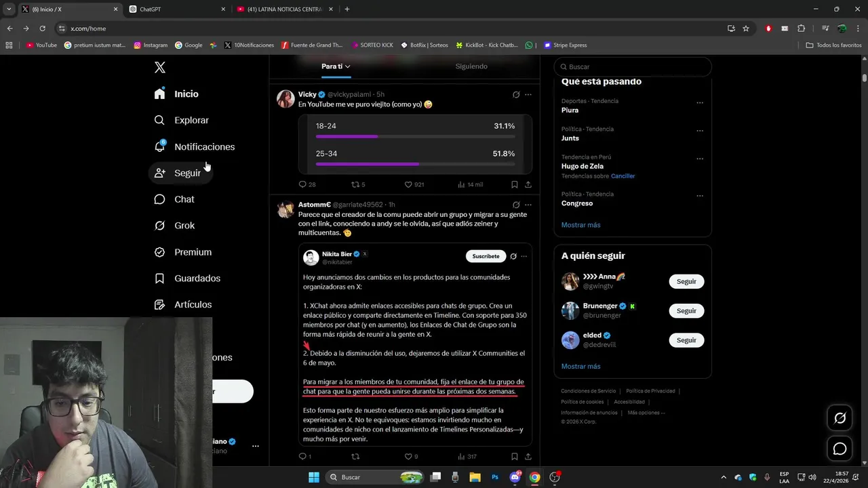Open Vicky's profile avatar
Viewport: 868px width, 488px height.
point(285,99)
